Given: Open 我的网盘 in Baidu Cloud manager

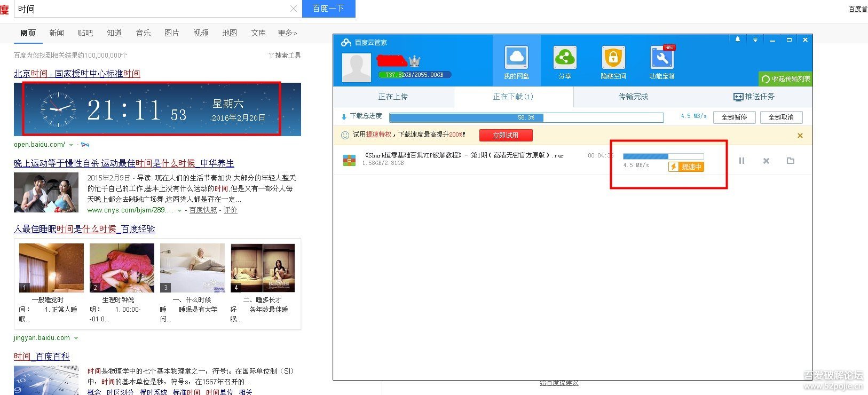Looking at the screenshot, I should click(x=516, y=62).
